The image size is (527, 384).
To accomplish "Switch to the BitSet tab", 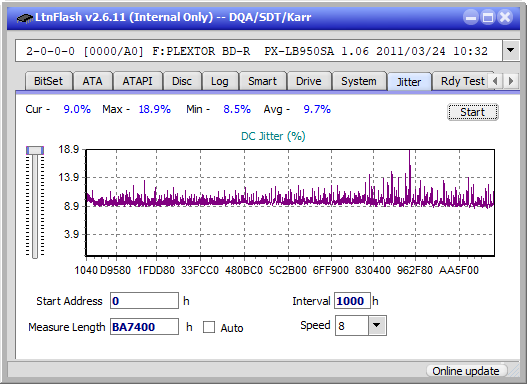I will (48, 81).
